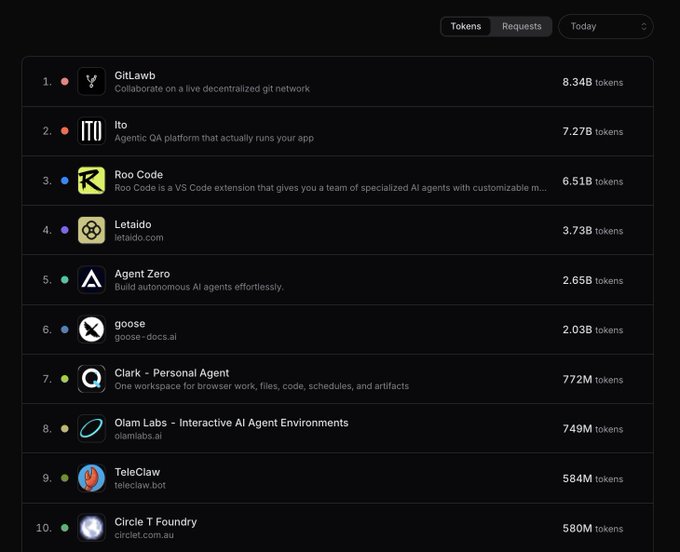Image resolution: width=680 pixels, height=552 pixels.
Task: Click the 3.73B tokens value
Action: click(592, 231)
